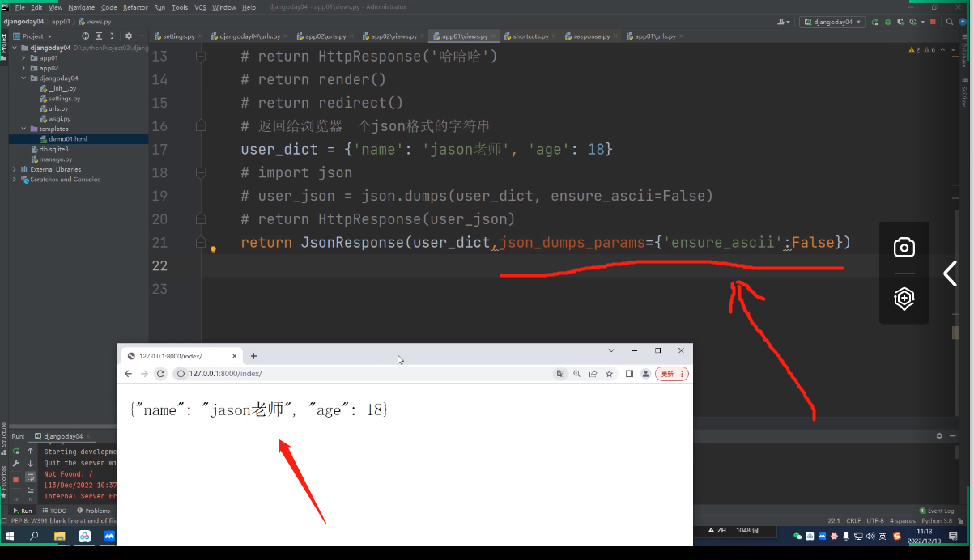Bookmark page with the star in Chrome

click(609, 374)
